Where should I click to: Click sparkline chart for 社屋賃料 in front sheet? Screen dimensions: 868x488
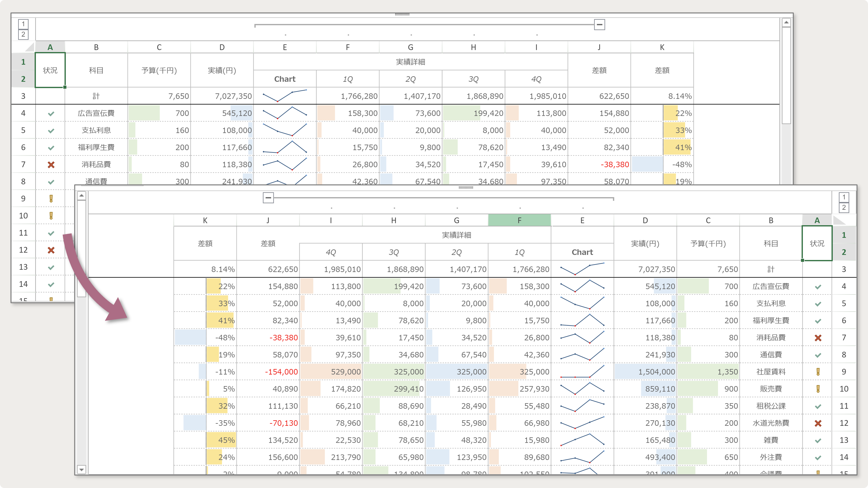click(582, 371)
